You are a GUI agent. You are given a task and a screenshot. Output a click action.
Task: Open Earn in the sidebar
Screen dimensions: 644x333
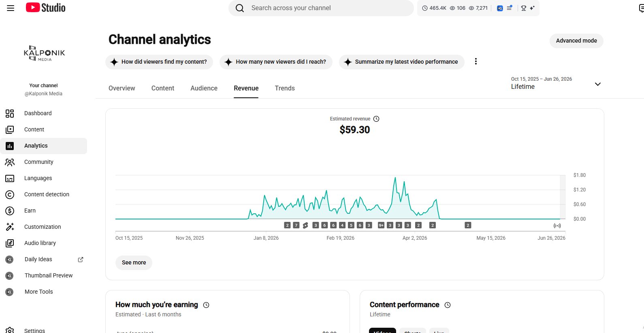point(44,211)
